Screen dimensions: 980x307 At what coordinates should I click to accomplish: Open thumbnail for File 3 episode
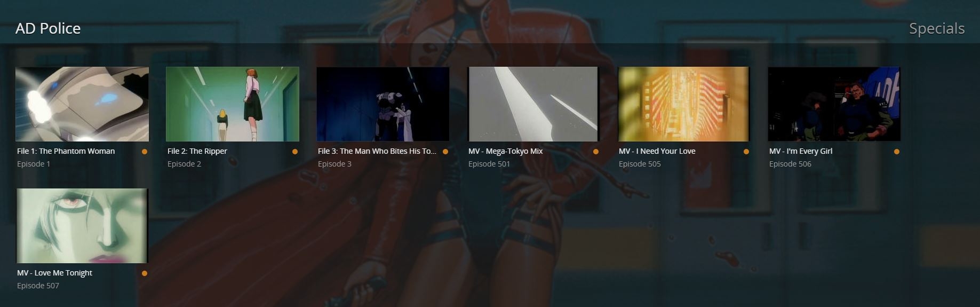(x=383, y=104)
